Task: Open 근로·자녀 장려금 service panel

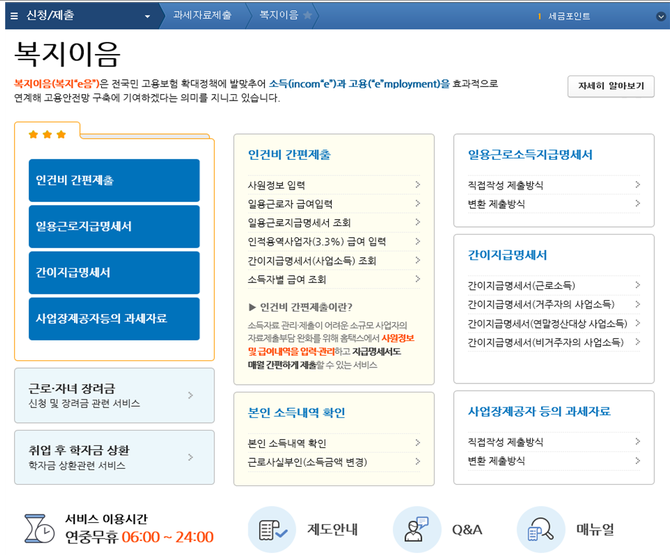Action: click(x=114, y=395)
